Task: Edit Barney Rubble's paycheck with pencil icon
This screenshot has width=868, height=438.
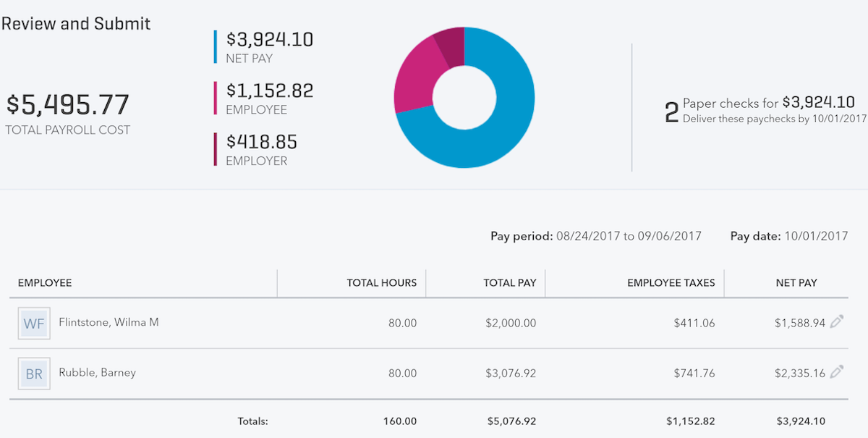Action: pyautogui.click(x=838, y=373)
